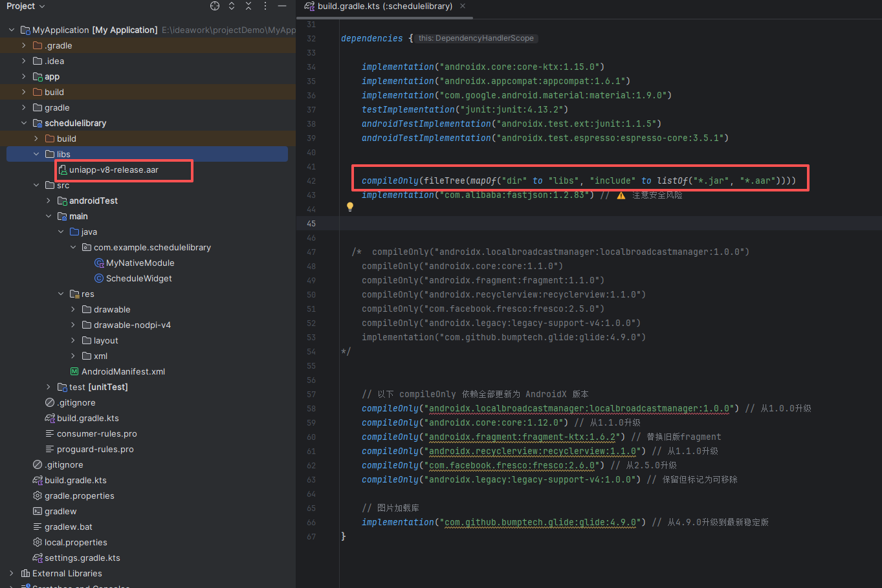Click the uniapp-v8-release.aar archive icon

63,169
